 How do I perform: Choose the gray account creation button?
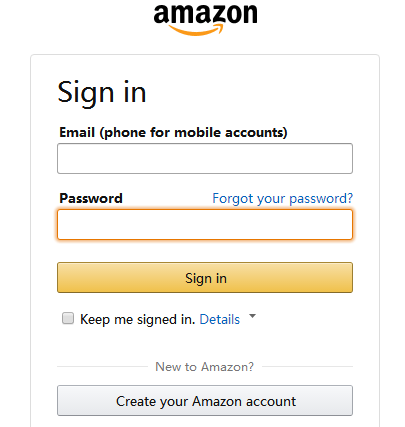point(205,401)
